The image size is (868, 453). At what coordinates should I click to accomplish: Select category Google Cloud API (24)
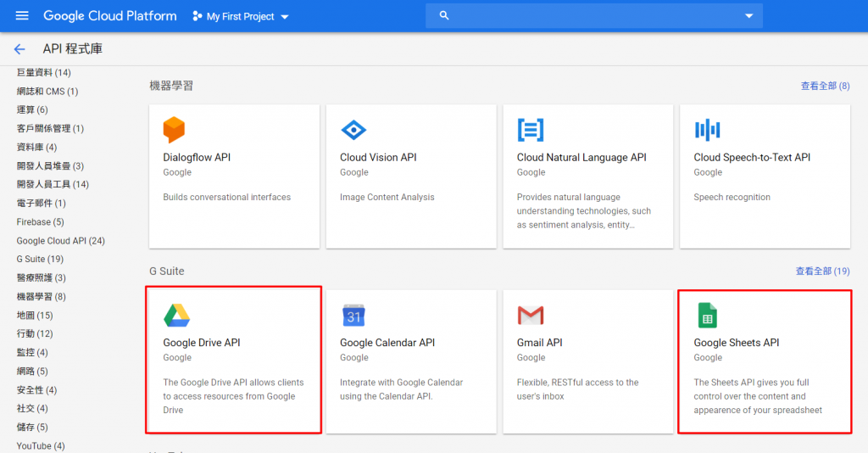pos(60,241)
